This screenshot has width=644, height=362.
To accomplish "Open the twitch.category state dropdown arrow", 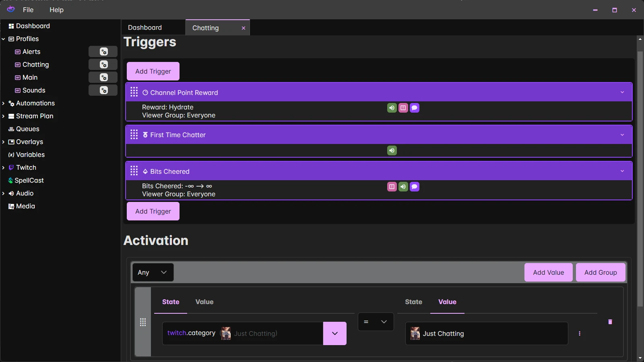I will click(x=335, y=333).
